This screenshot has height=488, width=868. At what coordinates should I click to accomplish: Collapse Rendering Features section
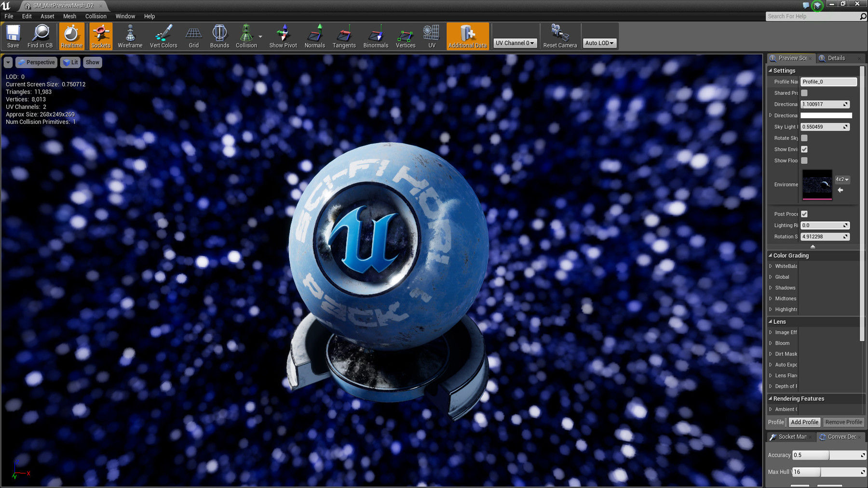(770, 398)
